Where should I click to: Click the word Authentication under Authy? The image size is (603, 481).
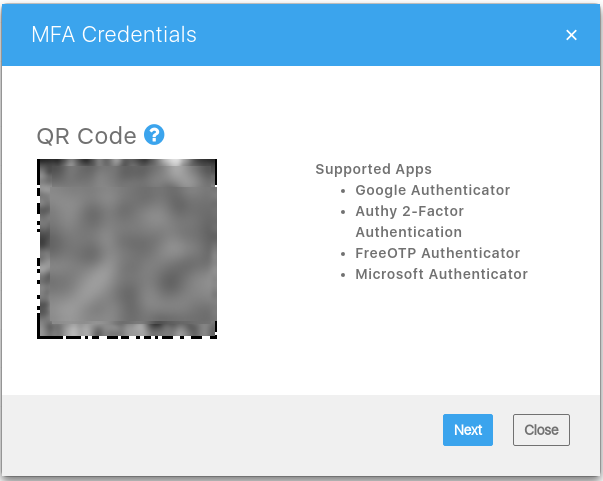(409, 232)
